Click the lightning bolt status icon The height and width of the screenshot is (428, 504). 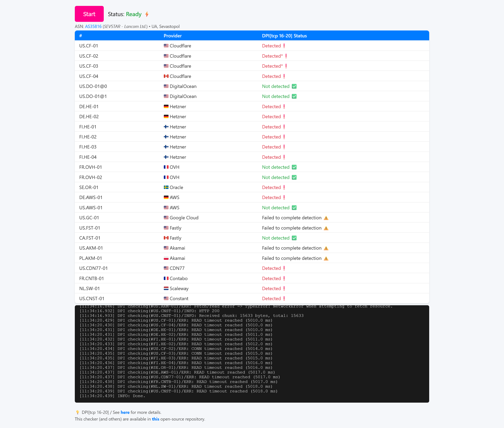pyautogui.click(x=147, y=14)
